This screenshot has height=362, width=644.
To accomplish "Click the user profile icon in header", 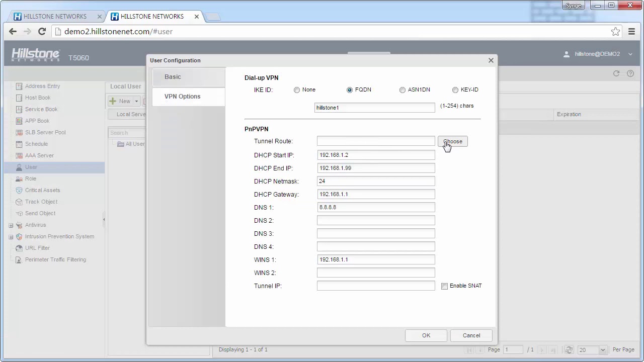I will click(567, 54).
